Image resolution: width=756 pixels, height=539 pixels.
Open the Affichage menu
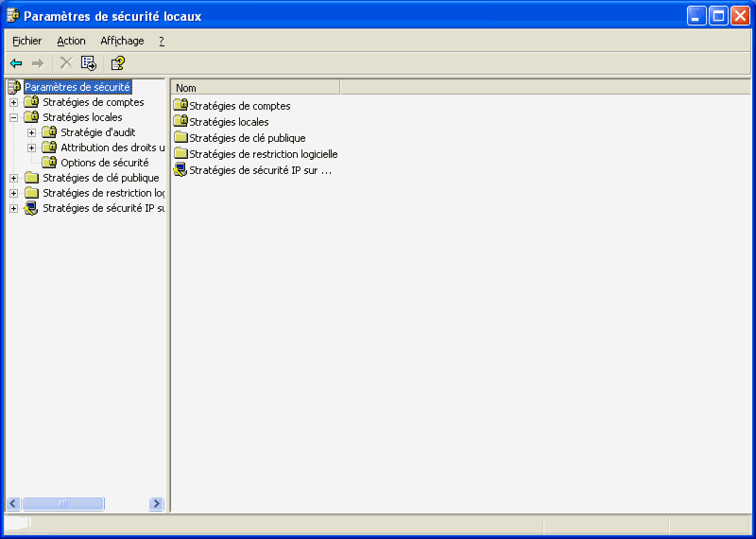tap(122, 41)
